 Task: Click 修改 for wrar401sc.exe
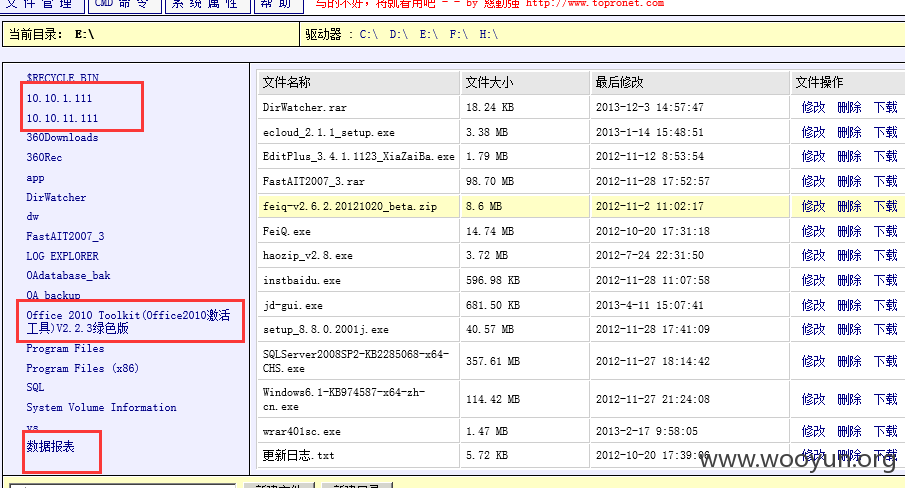[814, 431]
